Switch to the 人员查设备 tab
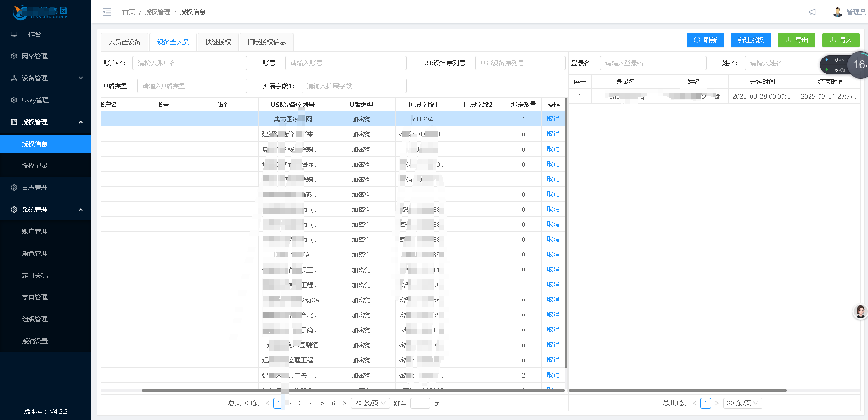This screenshot has width=868, height=420. [x=125, y=42]
